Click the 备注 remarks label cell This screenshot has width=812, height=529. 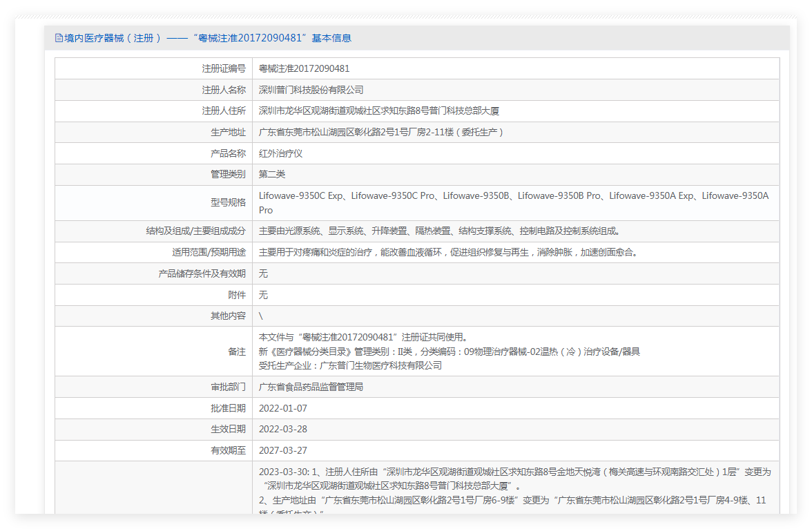[236, 352]
